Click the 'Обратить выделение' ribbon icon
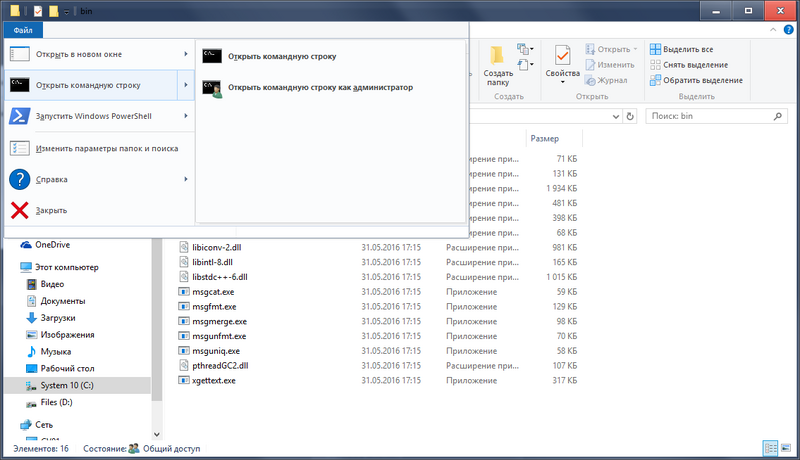Viewport: 800px width, 460px height. coord(655,80)
